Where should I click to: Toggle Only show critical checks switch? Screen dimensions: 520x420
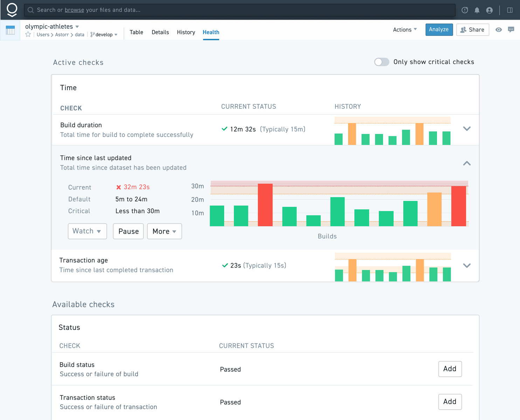tap(382, 62)
